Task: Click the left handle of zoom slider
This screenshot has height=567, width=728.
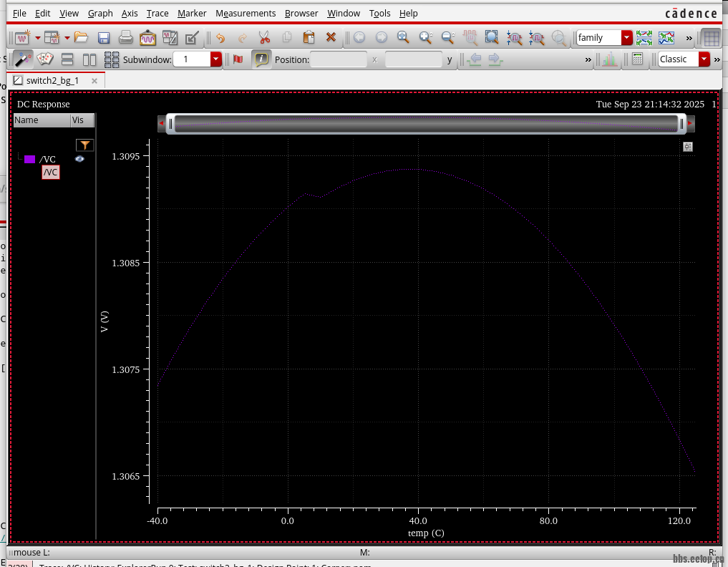Action: (x=170, y=124)
